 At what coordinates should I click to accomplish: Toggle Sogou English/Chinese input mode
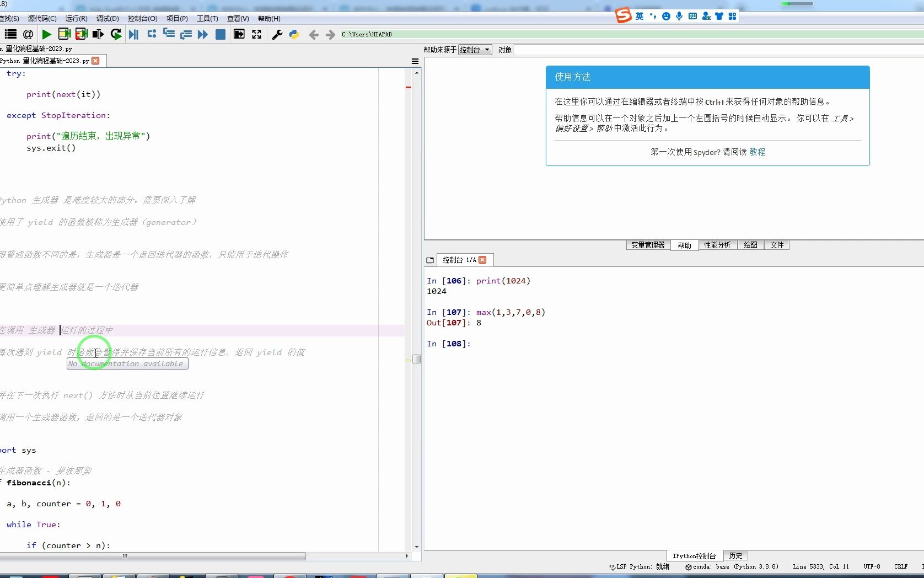point(639,16)
